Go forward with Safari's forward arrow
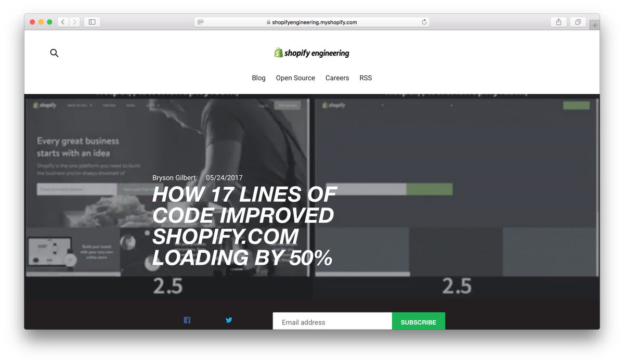 click(75, 22)
